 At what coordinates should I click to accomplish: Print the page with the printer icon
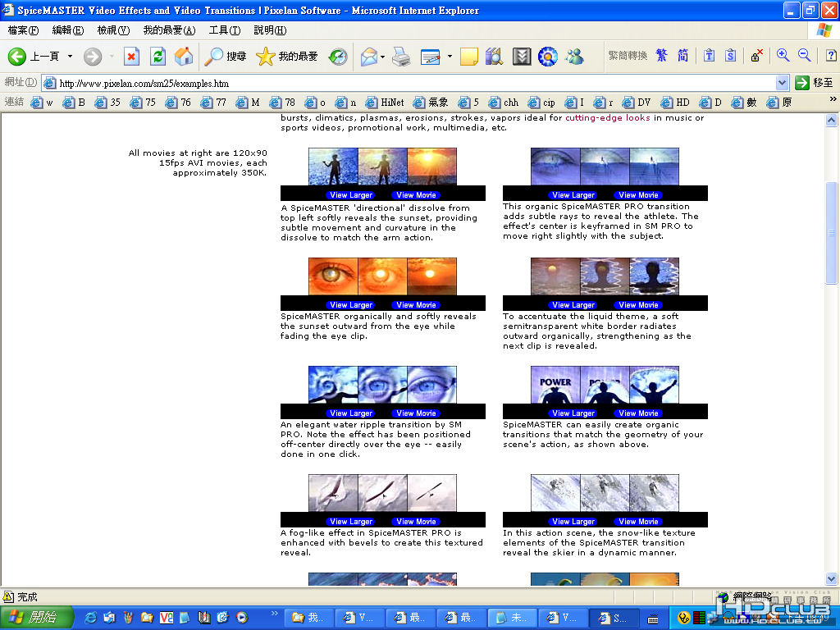tap(400, 57)
